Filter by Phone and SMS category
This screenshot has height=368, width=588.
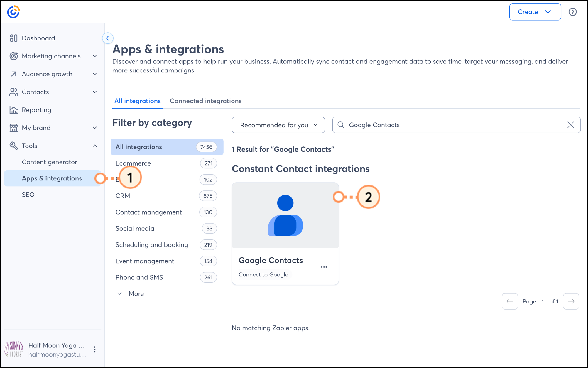pos(167,277)
